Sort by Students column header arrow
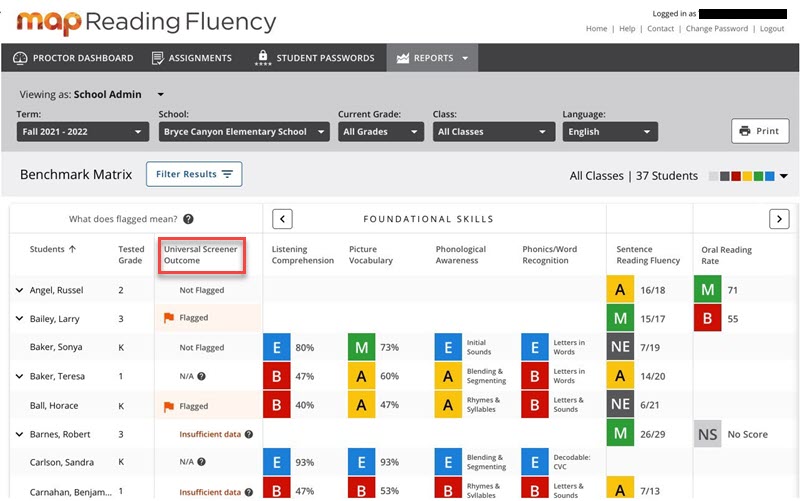Viewport: 800px width, 501px height. point(73,249)
